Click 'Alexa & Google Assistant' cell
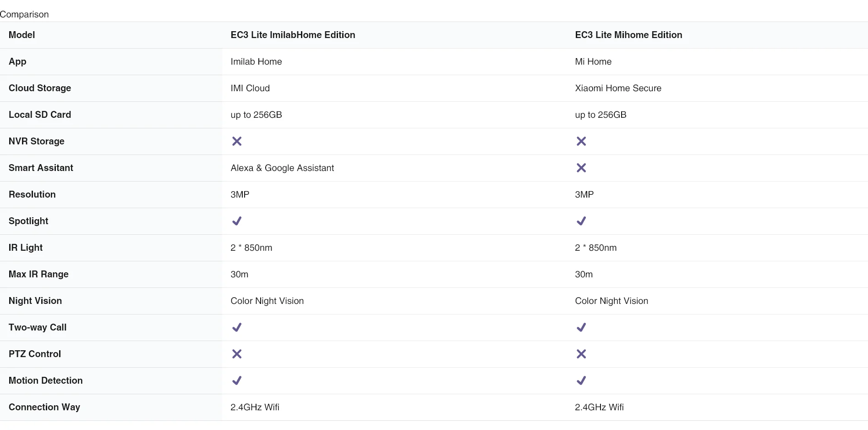Screen dimensions: 868x430 (282, 168)
